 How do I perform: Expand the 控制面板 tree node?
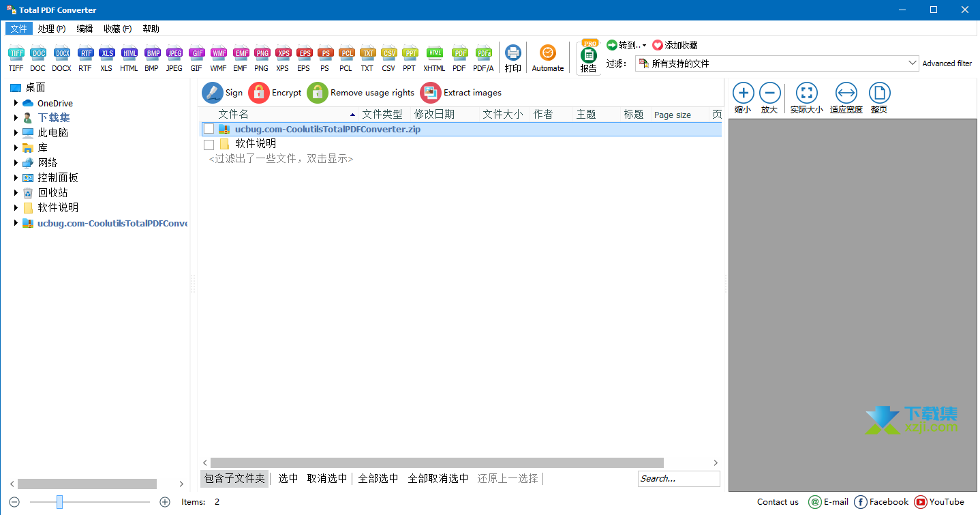click(x=16, y=177)
